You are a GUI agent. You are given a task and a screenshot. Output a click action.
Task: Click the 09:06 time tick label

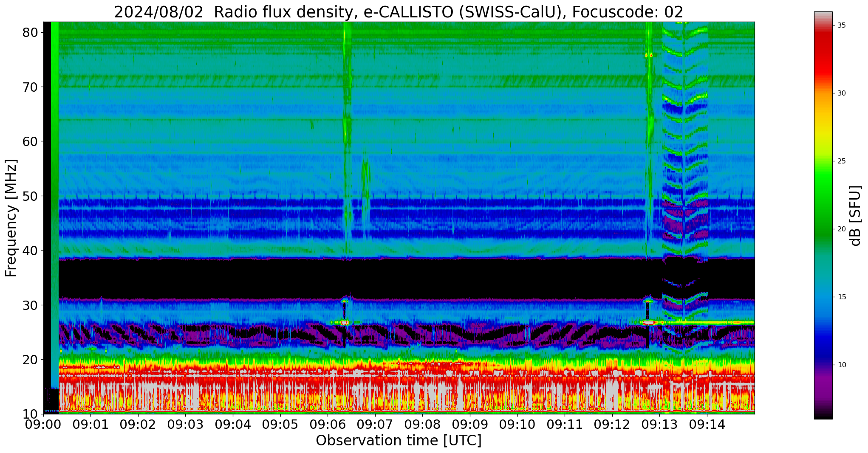[x=328, y=425]
